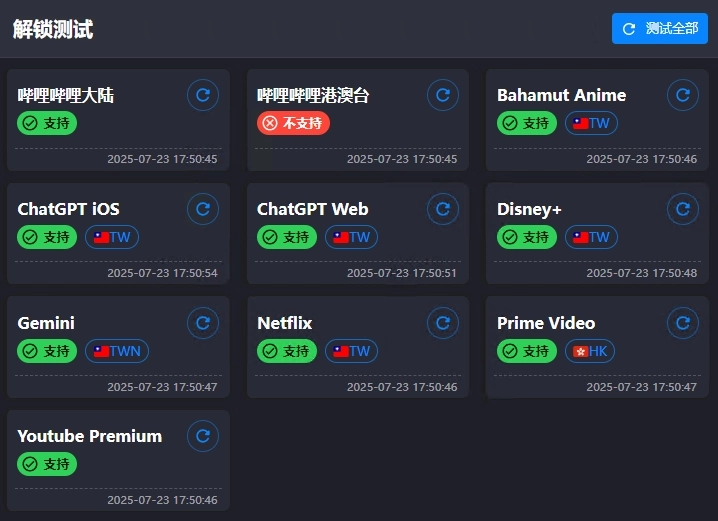Click timestamp 2025-07-23 17:50:48
The width and height of the screenshot is (718, 521).
(642, 273)
